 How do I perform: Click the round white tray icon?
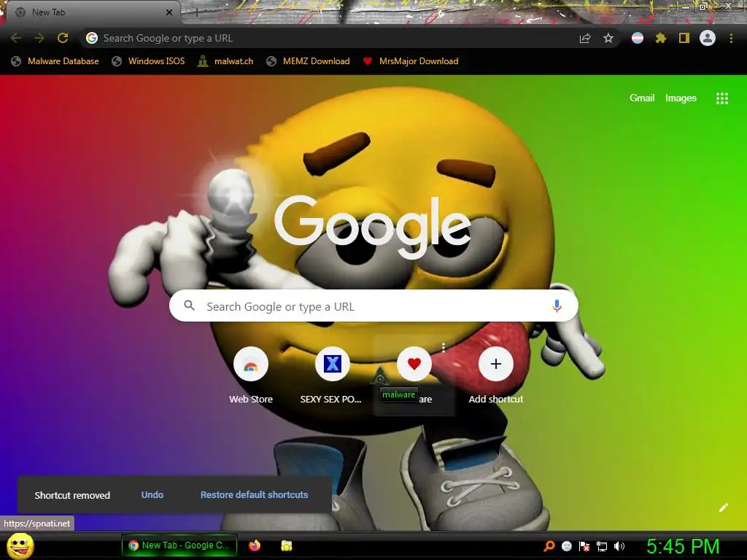pos(566,546)
